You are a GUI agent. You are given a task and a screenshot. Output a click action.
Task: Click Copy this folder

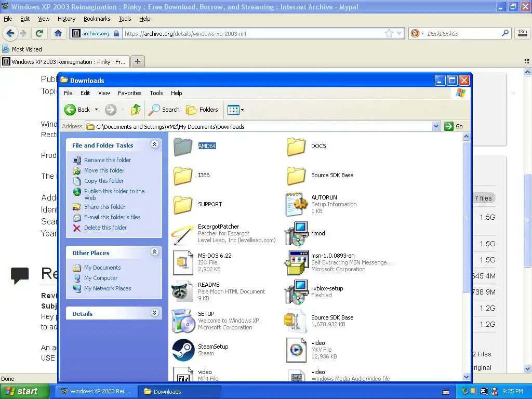pyautogui.click(x=104, y=181)
